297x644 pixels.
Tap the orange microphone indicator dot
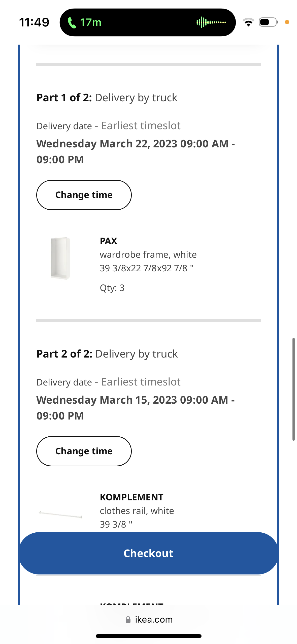coord(287,22)
